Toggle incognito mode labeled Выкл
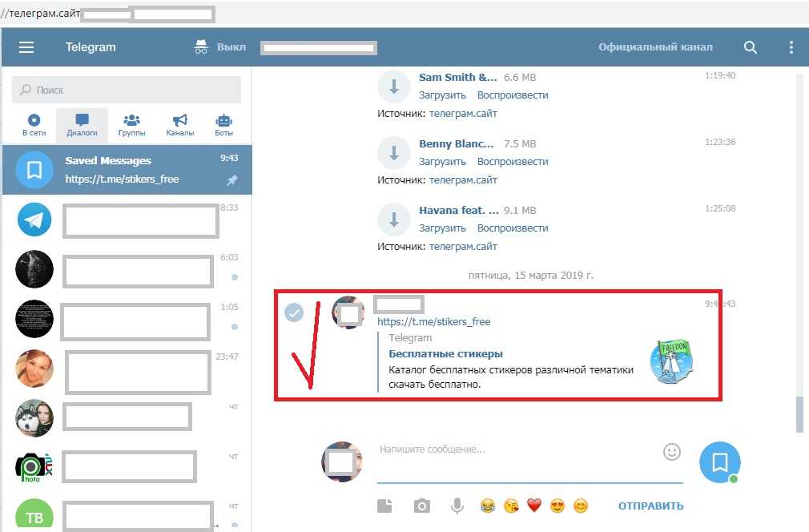The width and height of the screenshot is (809, 532). click(x=219, y=47)
